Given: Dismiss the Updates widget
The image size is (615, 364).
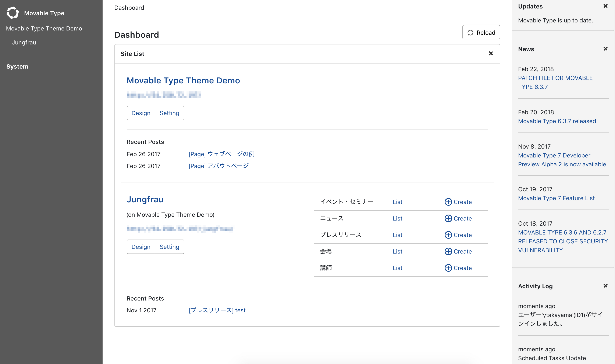Looking at the screenshot, I should pos(605,6).
